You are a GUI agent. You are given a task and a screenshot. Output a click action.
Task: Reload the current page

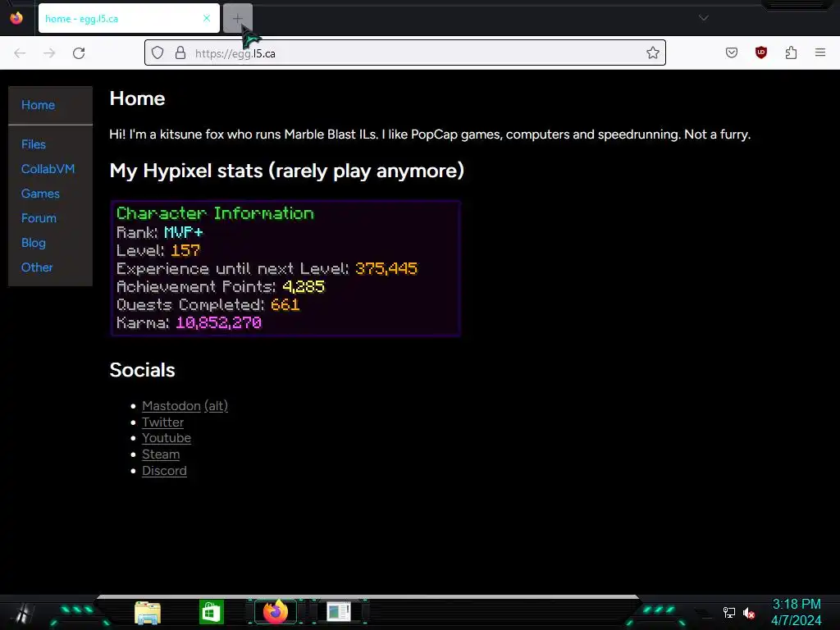[79, 53]
